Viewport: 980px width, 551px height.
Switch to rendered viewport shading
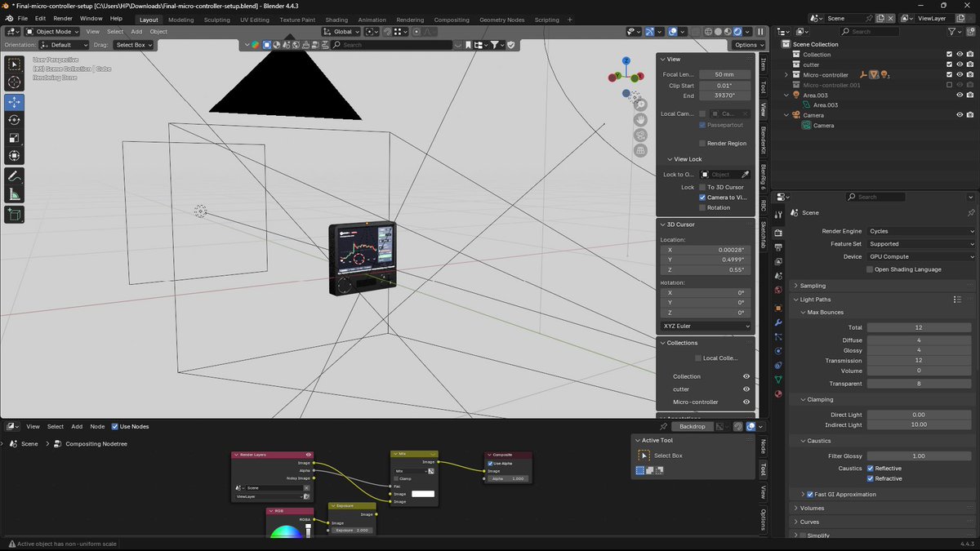click(x=738, y=32)
